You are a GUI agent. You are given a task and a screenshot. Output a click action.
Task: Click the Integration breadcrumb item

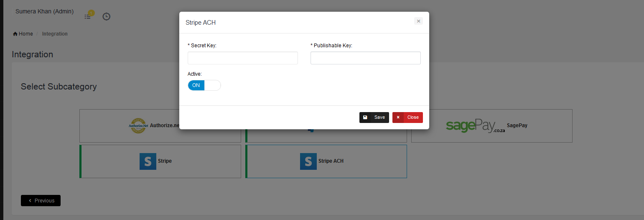pyautogui.click(x=55, y=34)
